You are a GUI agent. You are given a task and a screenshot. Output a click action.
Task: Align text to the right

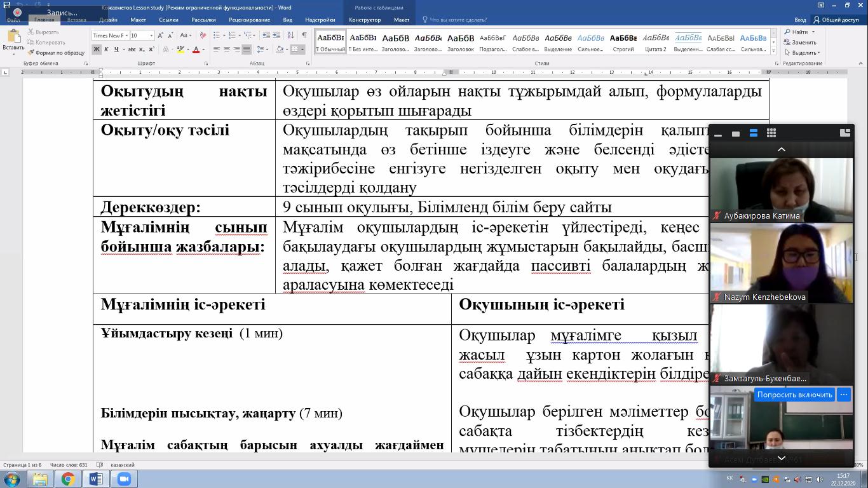[x=236, y=50]
